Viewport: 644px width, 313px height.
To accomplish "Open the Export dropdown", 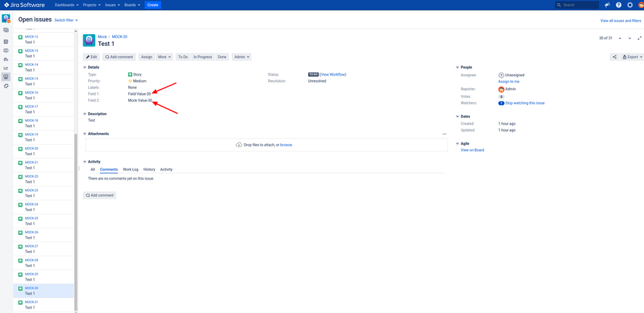I will (632, 57).
